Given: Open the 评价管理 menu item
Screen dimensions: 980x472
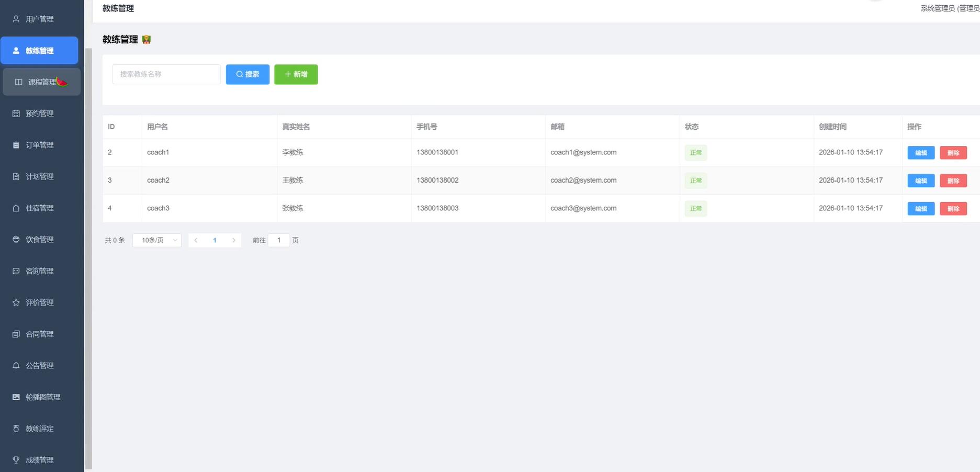Looking at the screenshot, I should click(x=39, y=302).
